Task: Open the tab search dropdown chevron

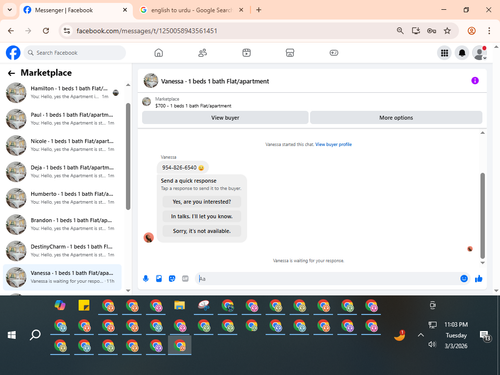Action: point(10,10)
